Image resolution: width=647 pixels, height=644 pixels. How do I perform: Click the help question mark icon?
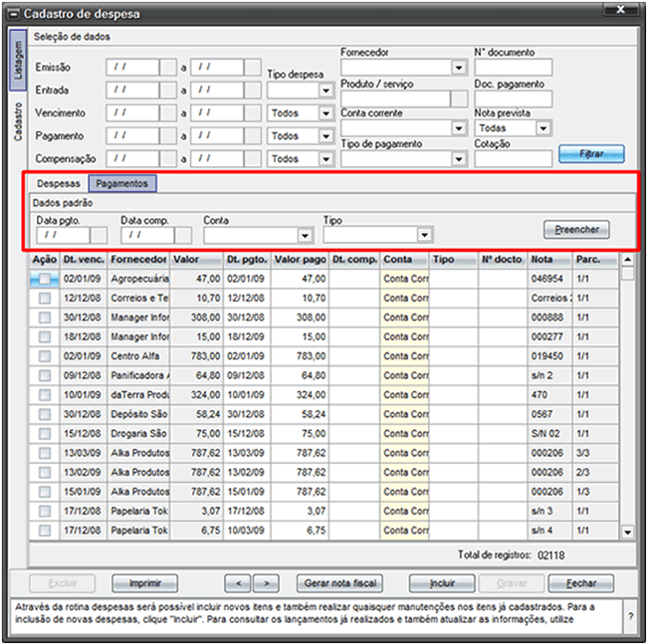click(630, 616)
